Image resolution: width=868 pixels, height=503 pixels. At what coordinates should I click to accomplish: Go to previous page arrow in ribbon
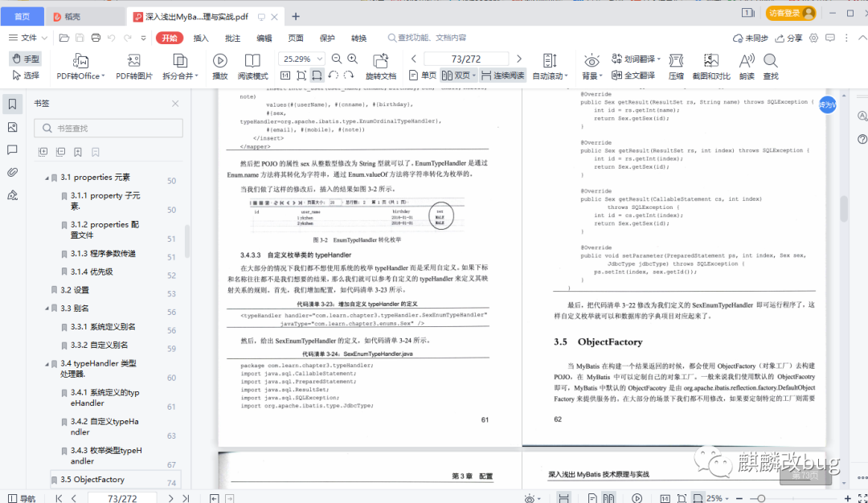coord(414,59)
